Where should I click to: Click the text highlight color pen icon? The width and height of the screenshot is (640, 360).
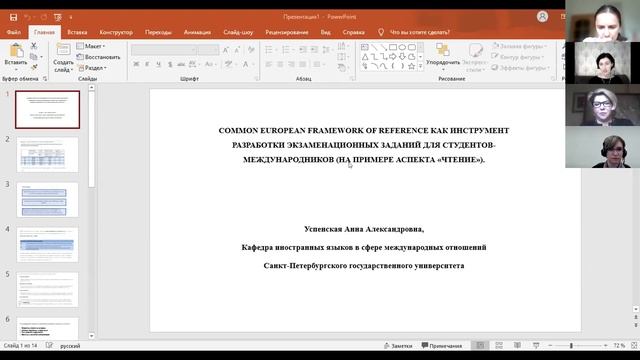pos(228,64)
